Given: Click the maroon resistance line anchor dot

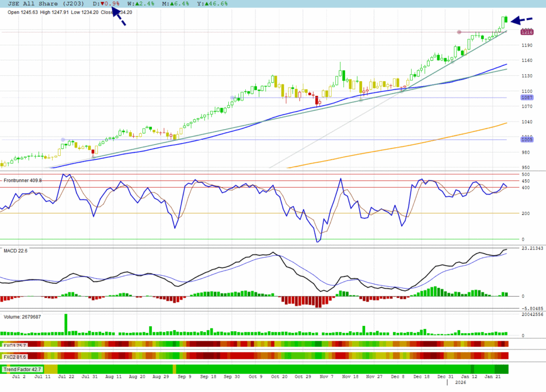Looking at the screenshot, I should (459, 32).
